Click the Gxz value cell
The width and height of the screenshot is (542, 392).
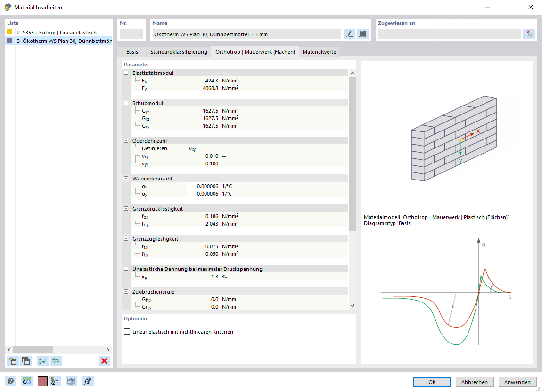click(203, 118)
